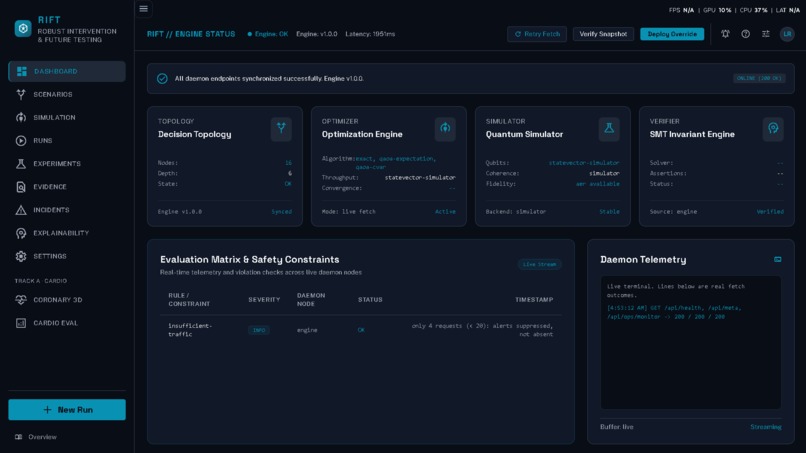The width and height of the screenshot is (806, 453).
Task: Open the LR user avatar
Action: (x=787, y=34)
